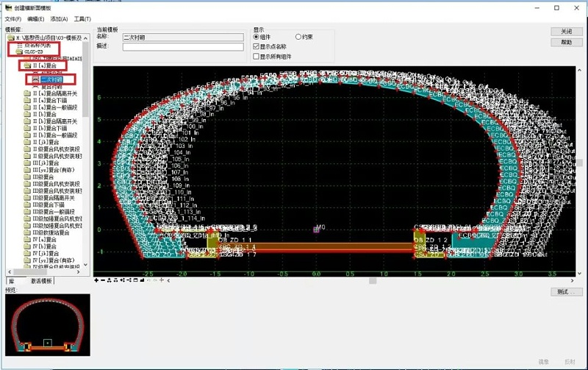The image size is (588, 370).
Task: Click the M0 origin marker in canvas
Action: click(317, 229)
